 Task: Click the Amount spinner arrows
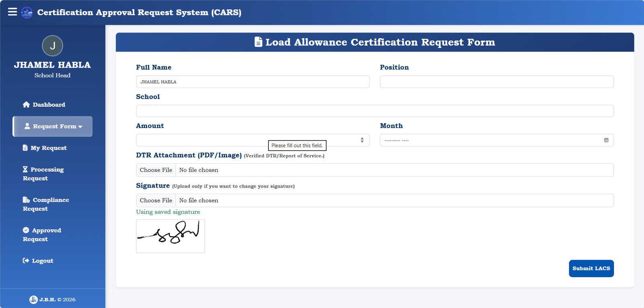pyautogui.click(x=362, y=140)
